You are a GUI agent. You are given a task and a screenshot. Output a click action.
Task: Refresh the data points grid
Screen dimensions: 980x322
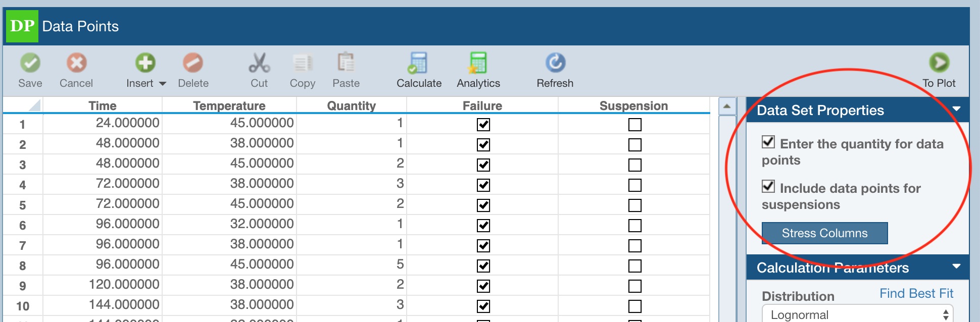pos(555,63)
